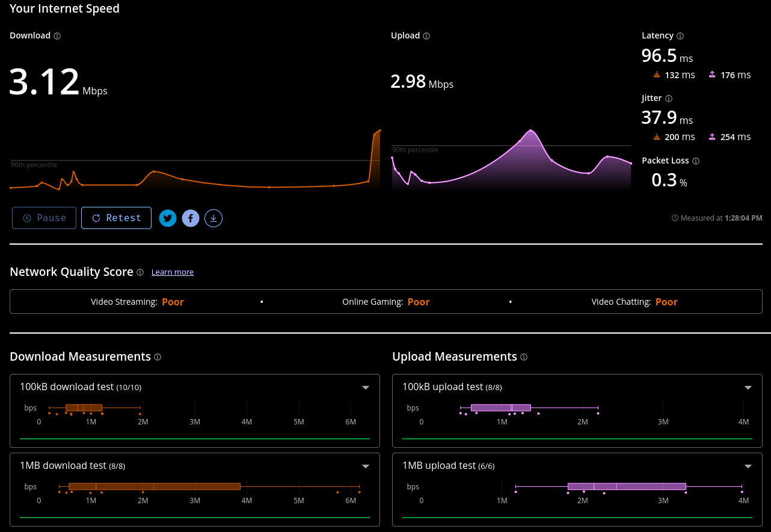This screenshot has width=771, height=532.
Task: Share results via the Facebook icon
Action: 191,218
